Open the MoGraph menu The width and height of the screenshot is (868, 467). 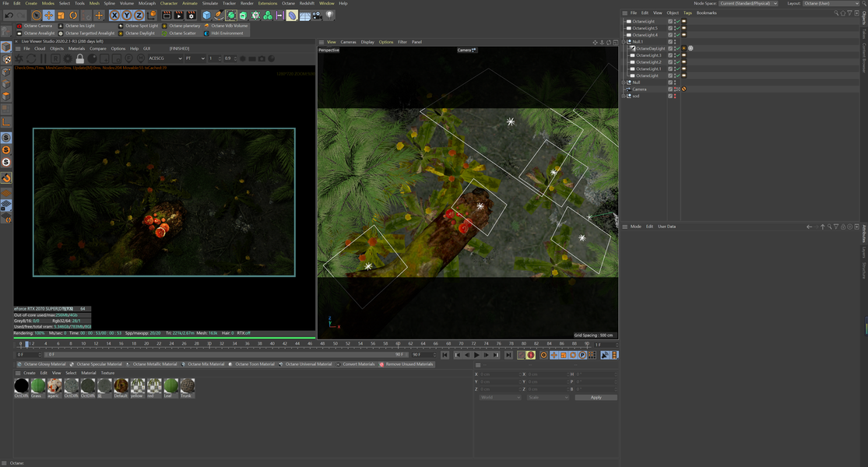point(146,3)
